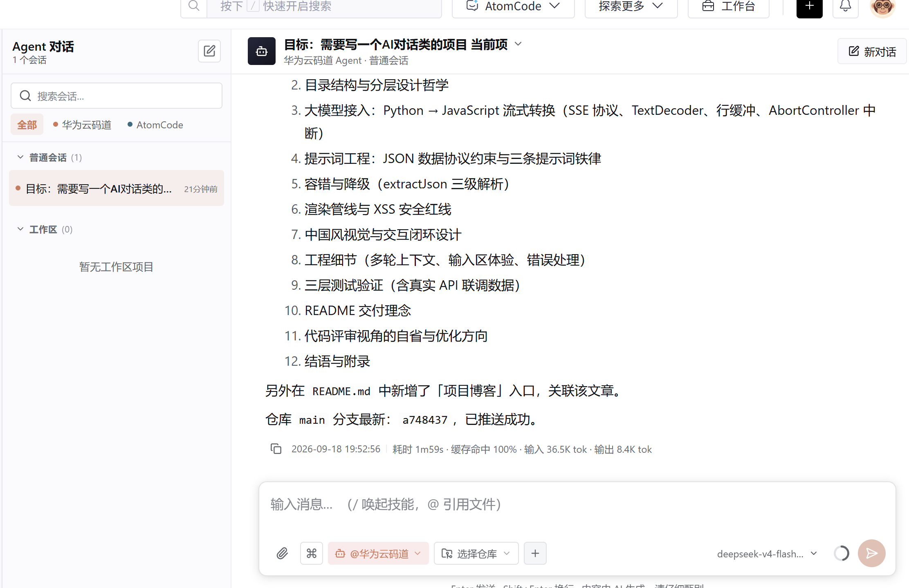Image resolution: width=909 pixels, height=588 pixels.
Task: Click the commit hash a748437
Action: [x=425, y=420]
